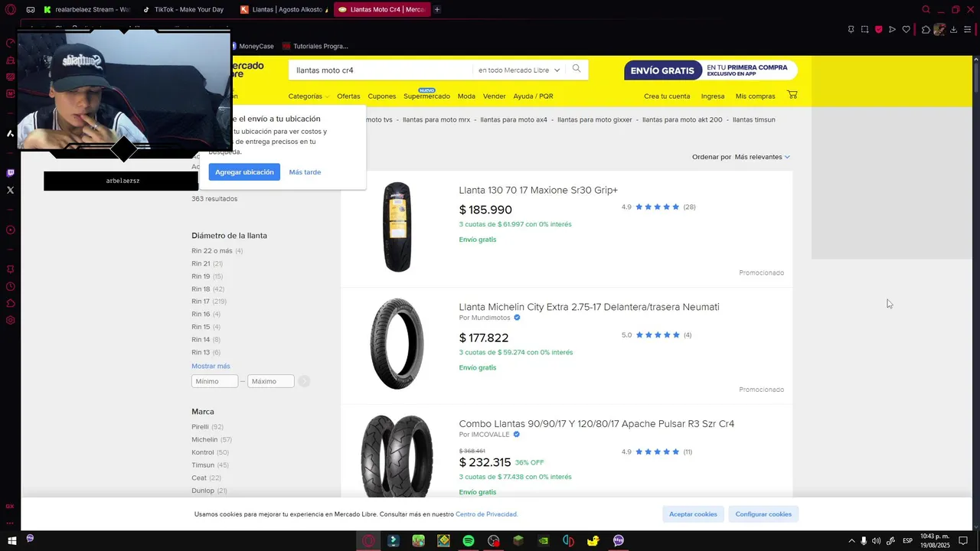Expand the Categorías menu
The width and height of the screenshot is (980, 551).
coord(309,96)
